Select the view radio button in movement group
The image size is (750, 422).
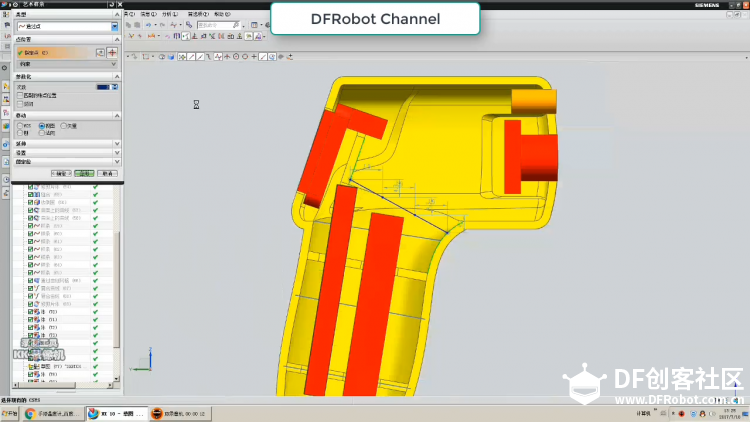[x=42, y=126]
